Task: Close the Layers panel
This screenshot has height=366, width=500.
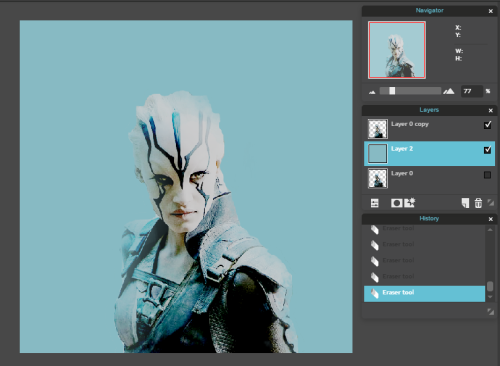Action: (491, 110)
